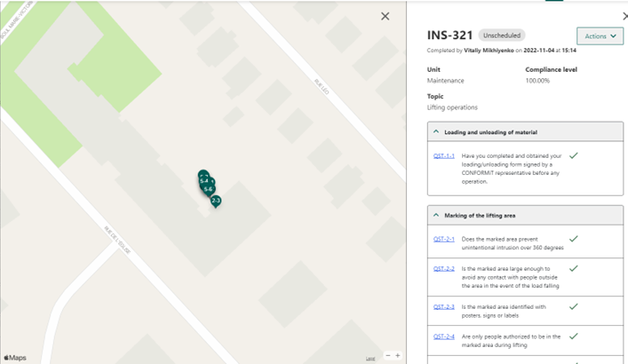This screenshot has width=628, height=364.
Task: Click the Rue Léo street label
Action: coord(322,87)
